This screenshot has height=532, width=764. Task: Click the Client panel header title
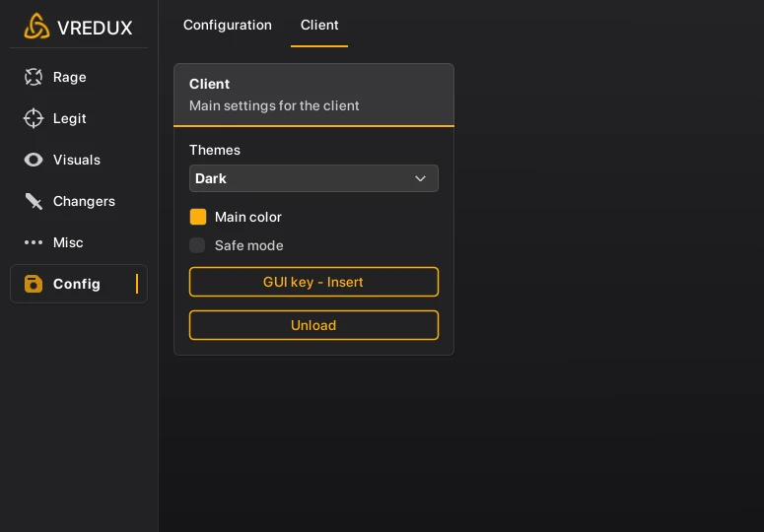click(x=209, y=84)
